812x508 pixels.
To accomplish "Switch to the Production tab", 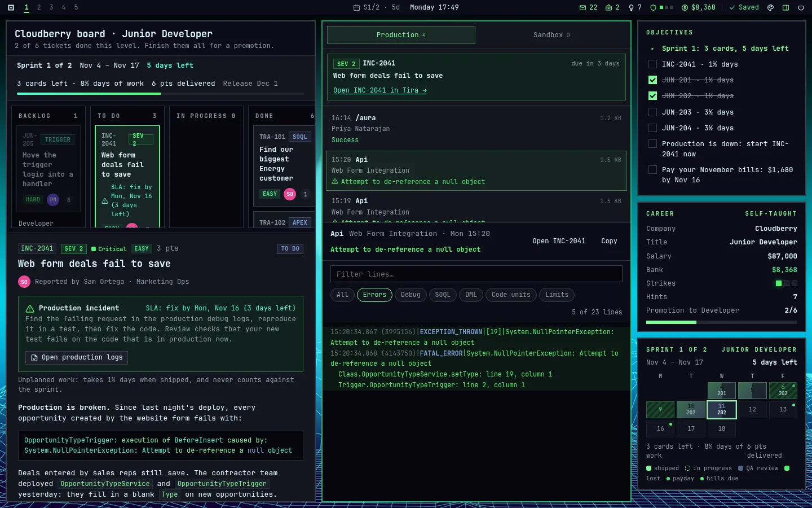I will coord(401,35).
